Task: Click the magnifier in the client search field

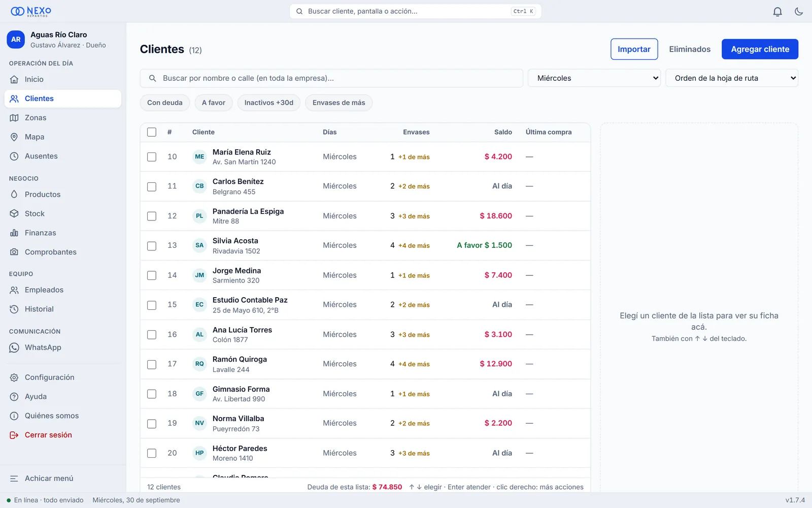Action: [152, 78]
